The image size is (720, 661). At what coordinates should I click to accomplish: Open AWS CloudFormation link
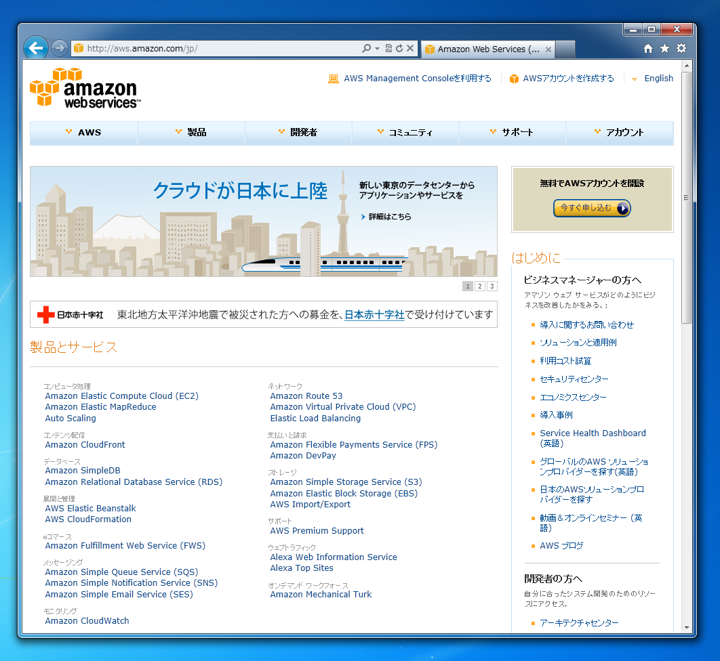click(x=88, y=519)
